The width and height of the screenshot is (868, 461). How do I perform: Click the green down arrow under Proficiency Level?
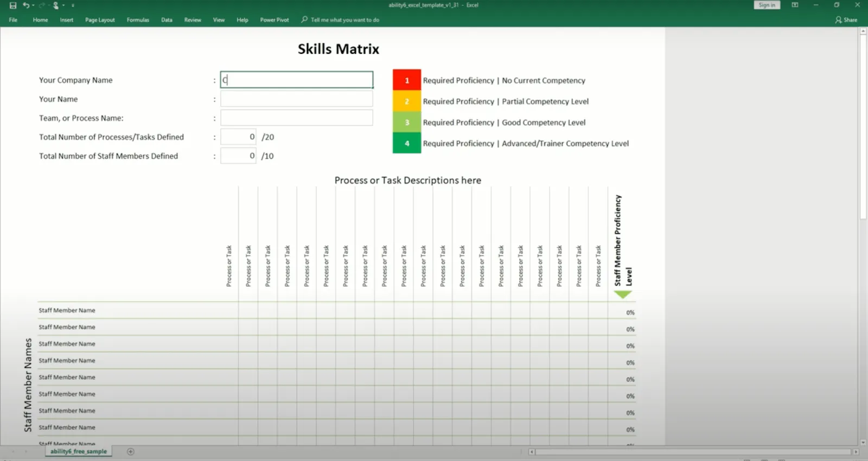coord(623,294)
